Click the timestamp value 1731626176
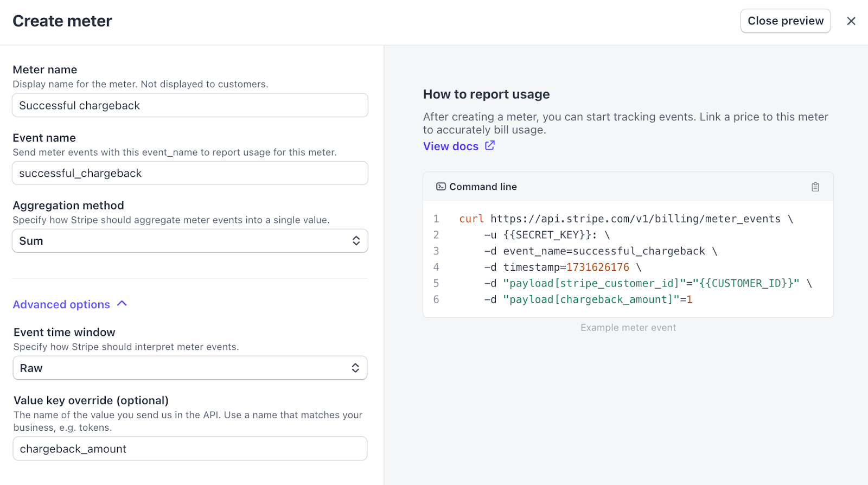The width and height of the screenshot is (868, 485). pyautogui.click(x=597, y=267)
